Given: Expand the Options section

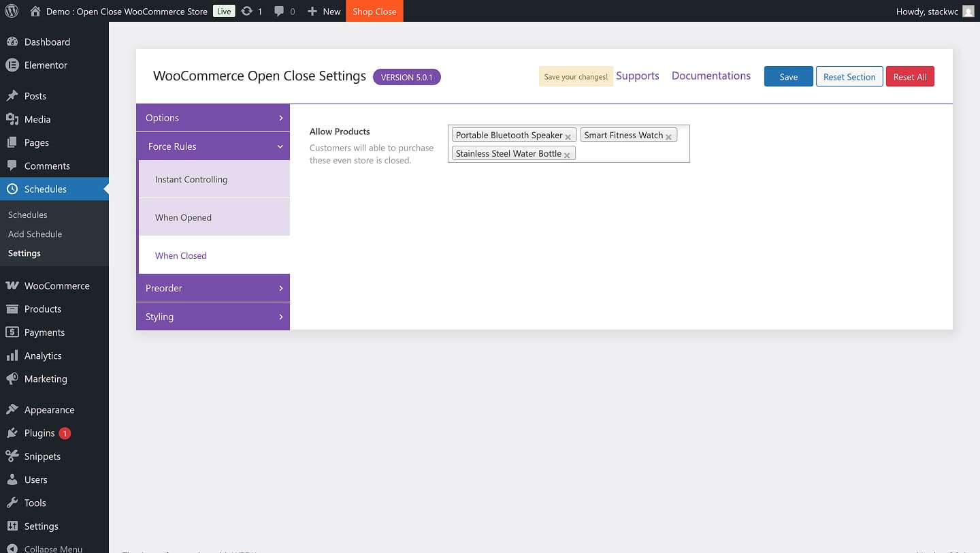Looking at the screenshot, I should coord(213,118).
